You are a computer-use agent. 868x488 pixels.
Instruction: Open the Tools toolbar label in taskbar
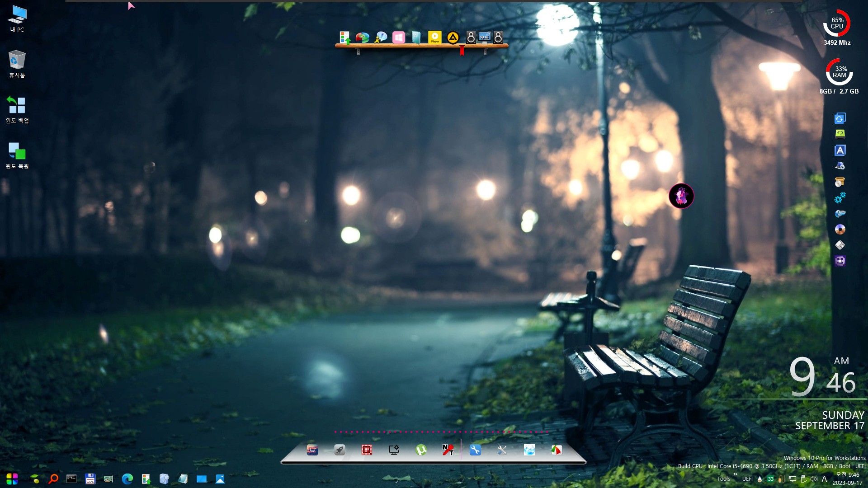(x=723, y=479)
